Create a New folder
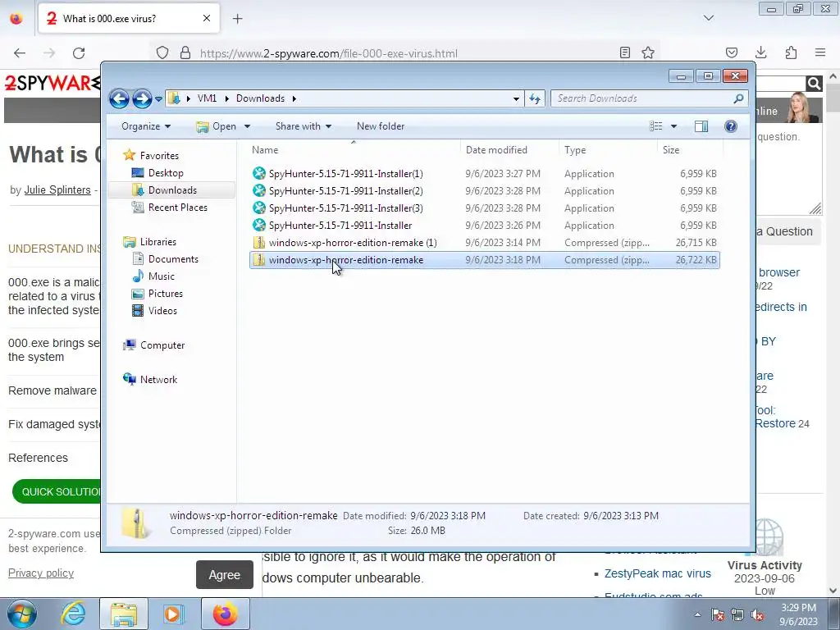The image size is (840, 630). [381, 126]
